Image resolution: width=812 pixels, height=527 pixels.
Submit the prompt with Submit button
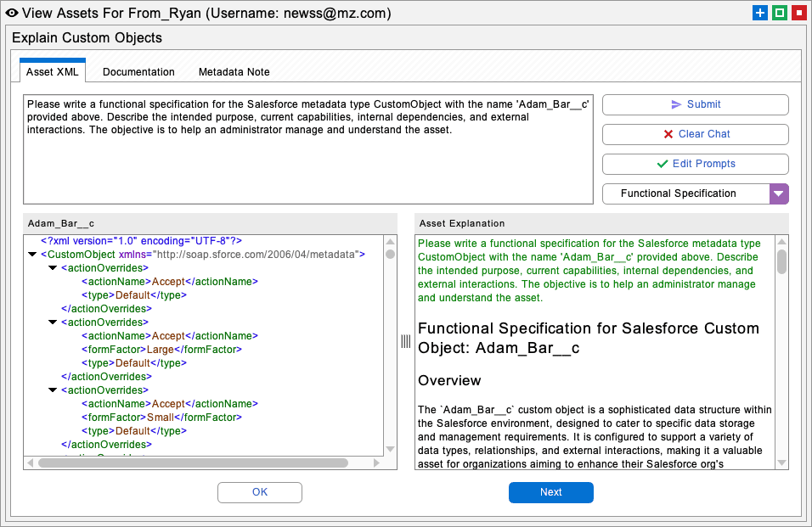(695, 104)
